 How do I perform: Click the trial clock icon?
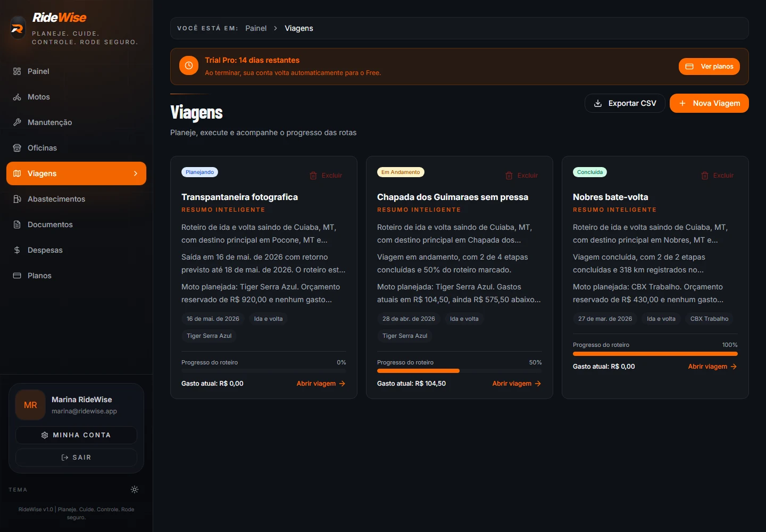[189, 66]
